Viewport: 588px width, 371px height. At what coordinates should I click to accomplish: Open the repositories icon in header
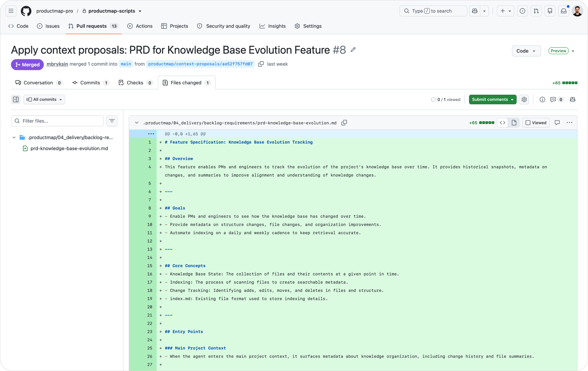550,11
